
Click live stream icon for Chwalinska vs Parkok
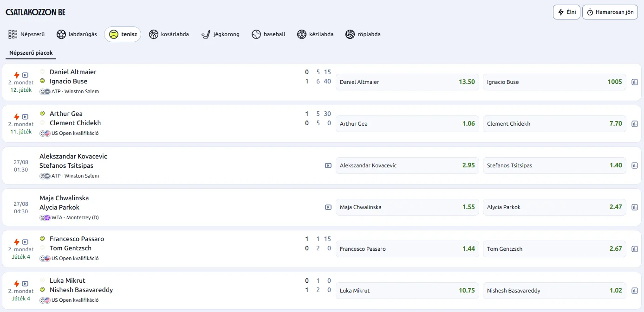point(328,207)
